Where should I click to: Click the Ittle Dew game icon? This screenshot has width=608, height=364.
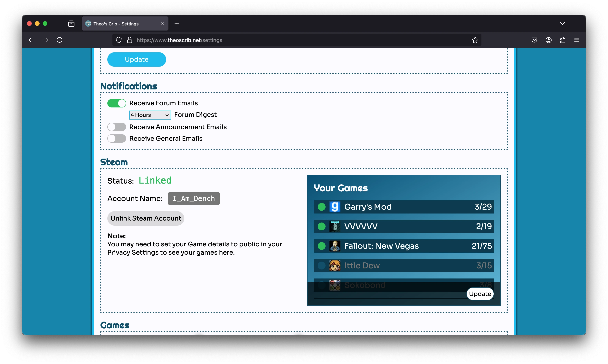point(335,265)
